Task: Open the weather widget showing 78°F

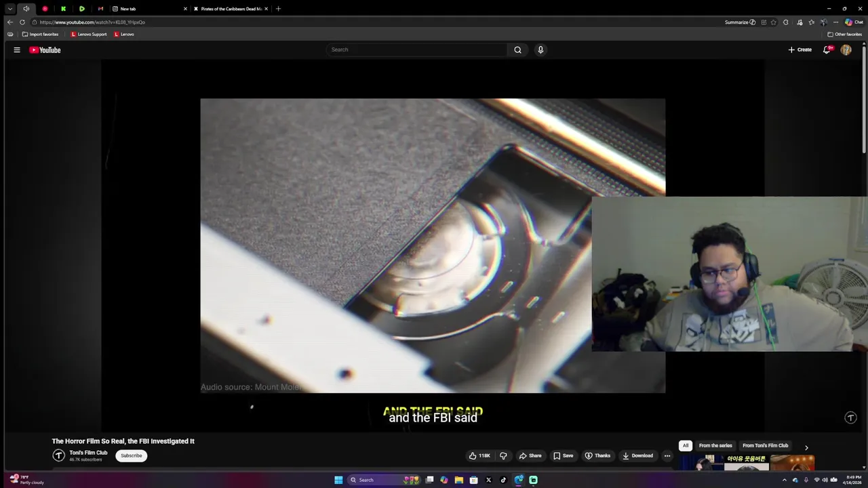Action: [x=27, y=480]
